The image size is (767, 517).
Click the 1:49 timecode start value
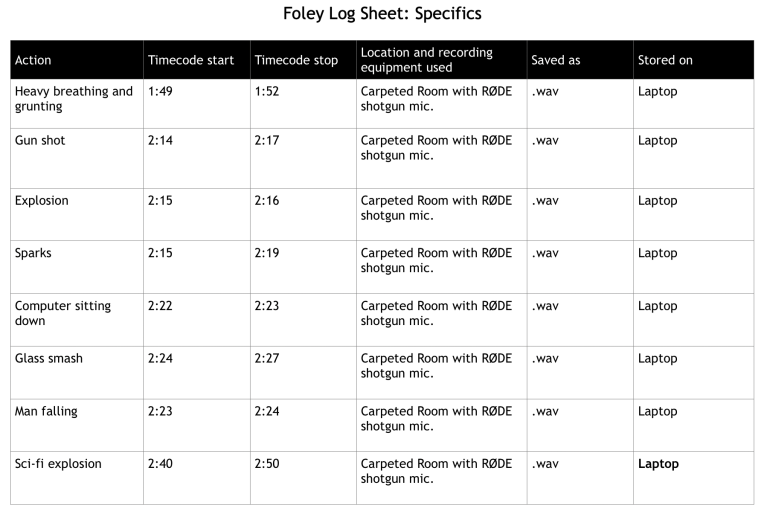160,91
